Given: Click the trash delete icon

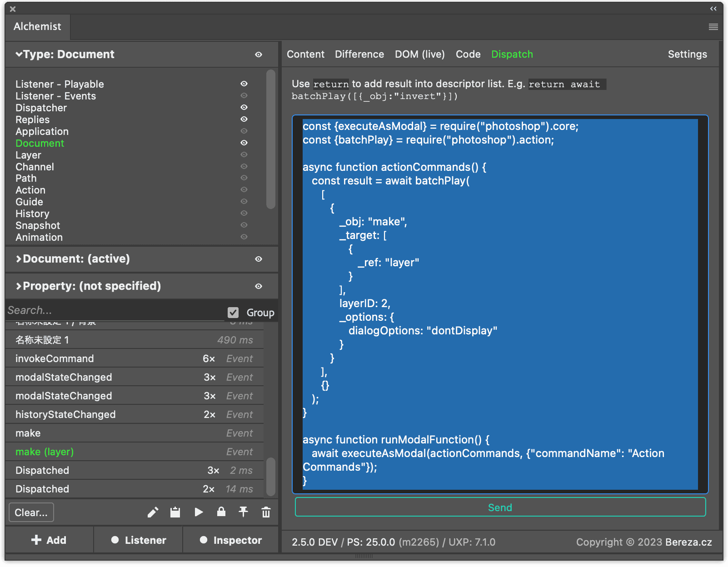Looking at the screenshot, I should pyautogui.click(x=266, y=512).
